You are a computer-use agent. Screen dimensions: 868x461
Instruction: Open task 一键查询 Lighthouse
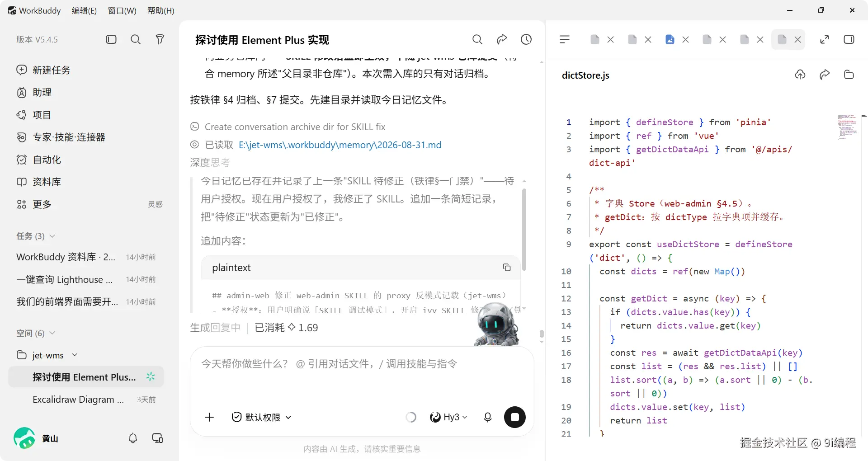coord(86,279)
